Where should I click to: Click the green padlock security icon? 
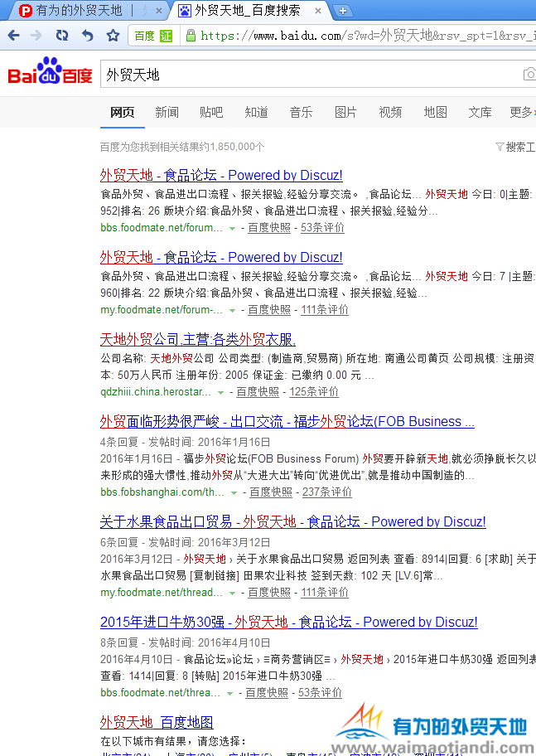(x=190, y=36)
